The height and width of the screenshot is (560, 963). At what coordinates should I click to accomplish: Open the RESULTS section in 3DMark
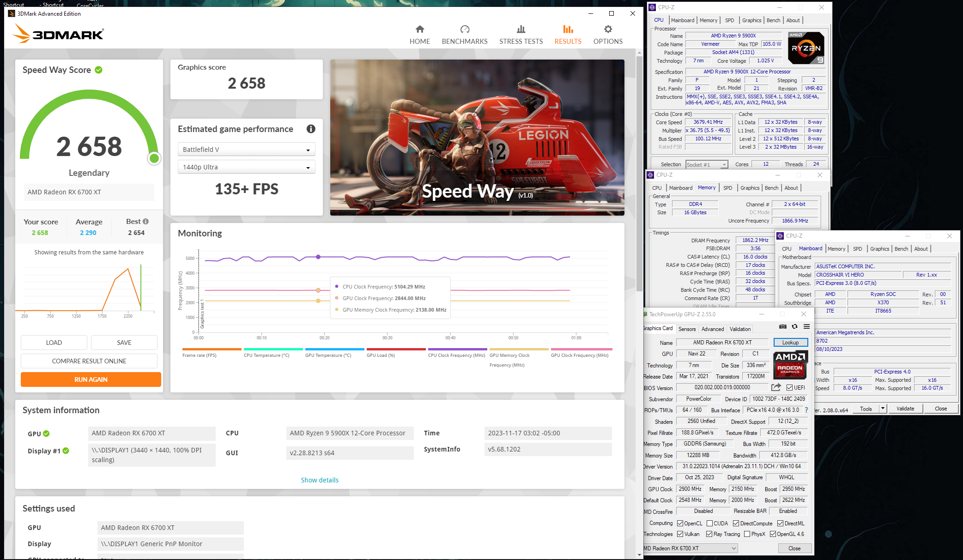pyautogui.click(x=568, y=35)
